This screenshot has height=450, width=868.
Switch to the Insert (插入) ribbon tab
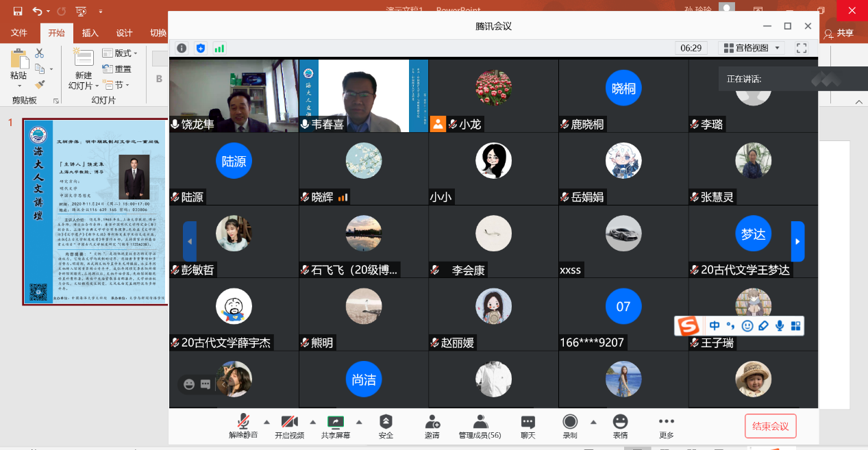(90, 33)
